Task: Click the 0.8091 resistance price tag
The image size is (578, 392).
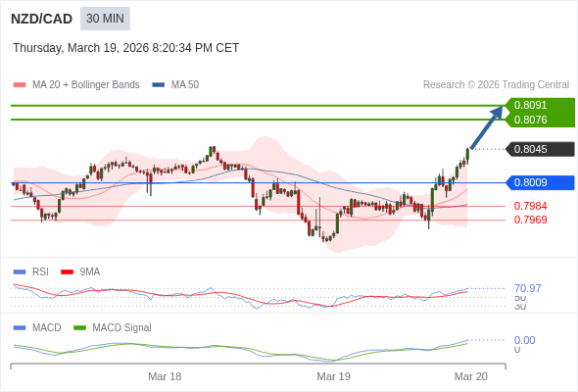Action: pyautogui.click(x=540, y=105)
